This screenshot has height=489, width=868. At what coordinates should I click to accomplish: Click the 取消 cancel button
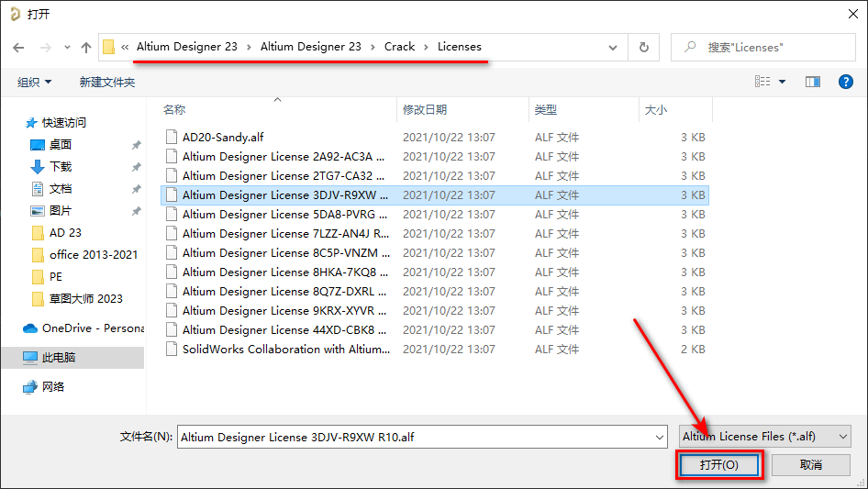point(811,464)
